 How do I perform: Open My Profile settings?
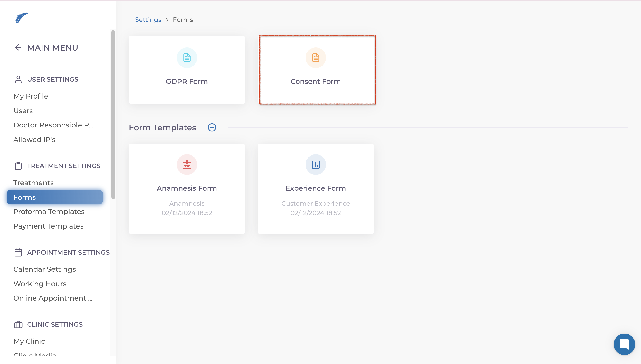coord(31,96)
